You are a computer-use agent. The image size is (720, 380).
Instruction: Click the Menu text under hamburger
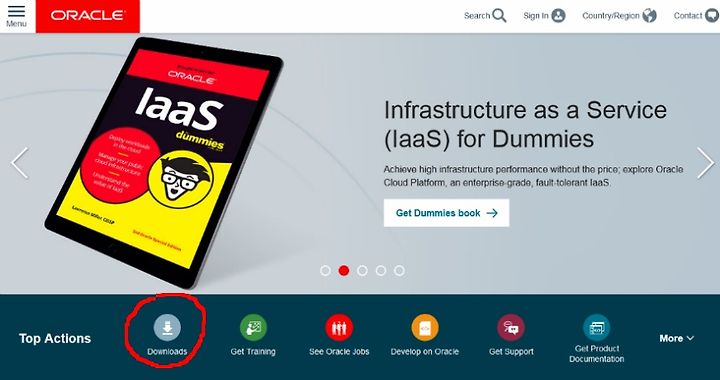click(16, 23)
